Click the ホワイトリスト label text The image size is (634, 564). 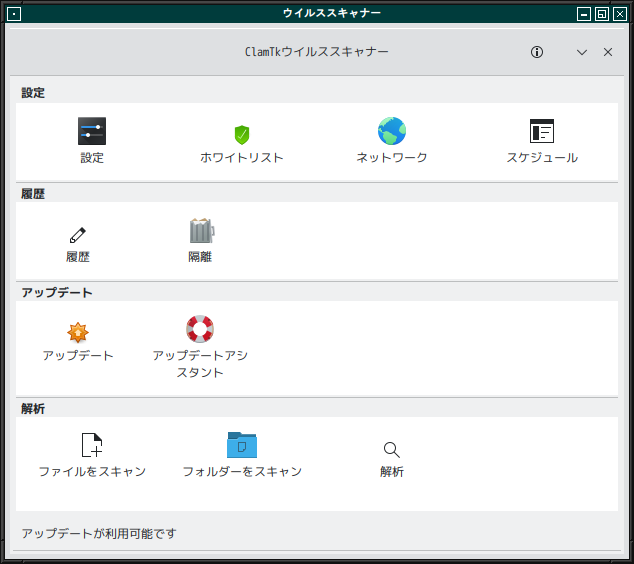coord(242,157)
